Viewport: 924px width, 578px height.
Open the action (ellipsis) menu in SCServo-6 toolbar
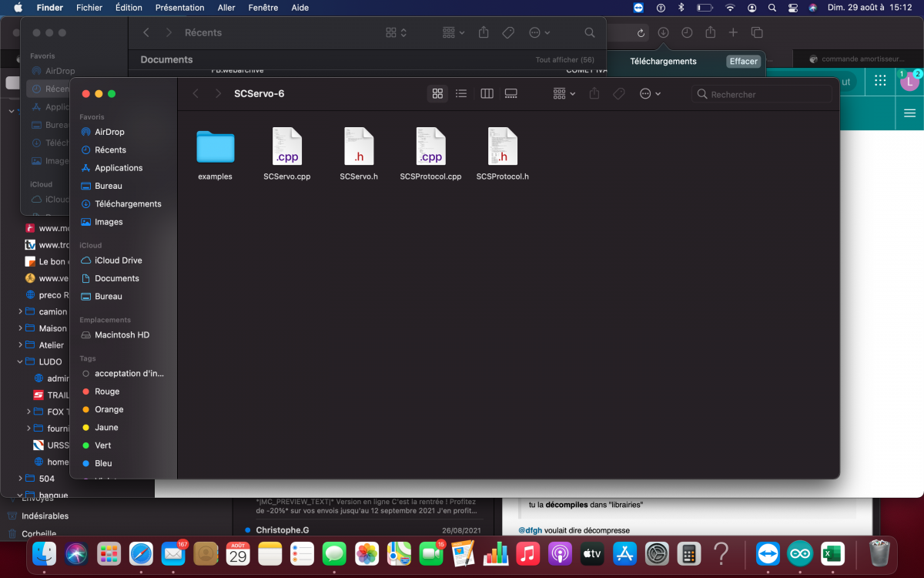tap(650, 94)
